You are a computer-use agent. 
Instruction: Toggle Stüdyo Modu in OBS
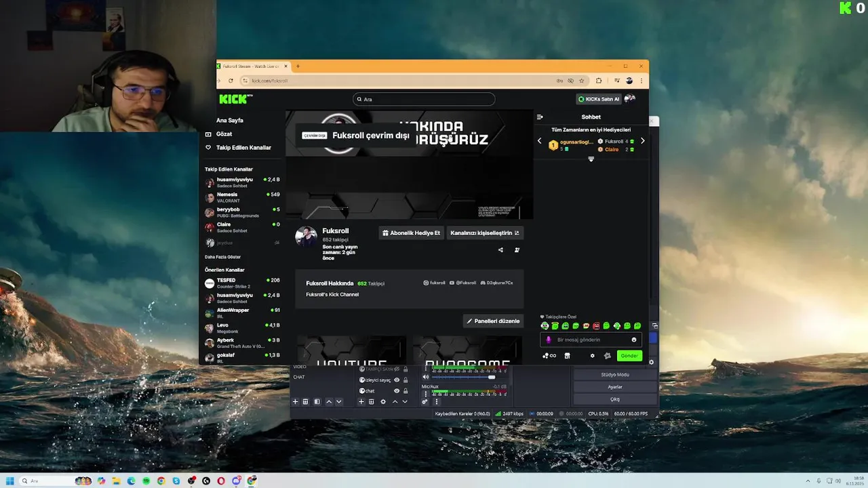click(x=615, y=375)
